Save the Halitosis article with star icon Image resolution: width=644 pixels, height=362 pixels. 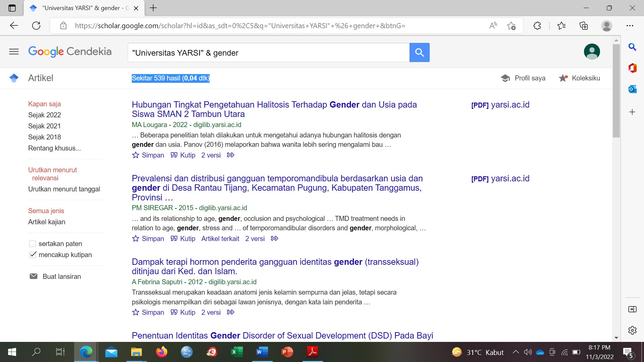click(x=136, y=155)
